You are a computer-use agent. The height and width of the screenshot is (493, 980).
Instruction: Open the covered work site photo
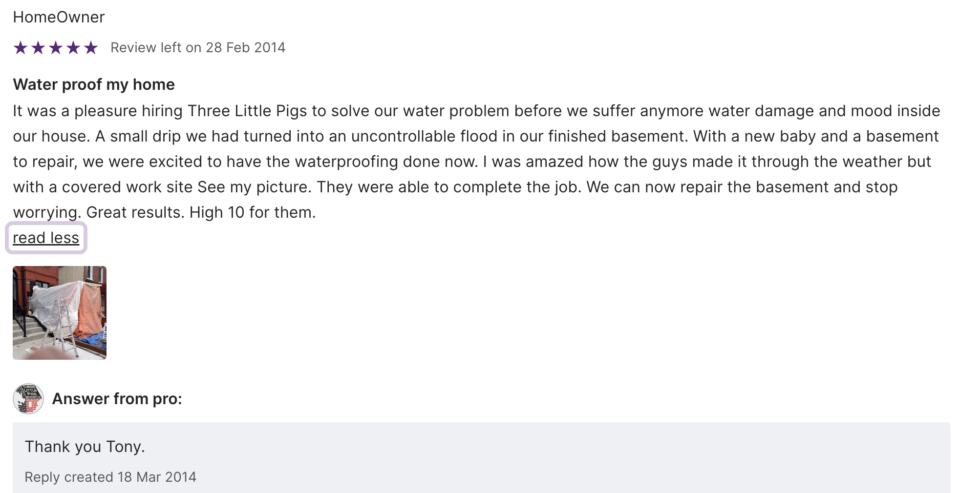point(60,313)
